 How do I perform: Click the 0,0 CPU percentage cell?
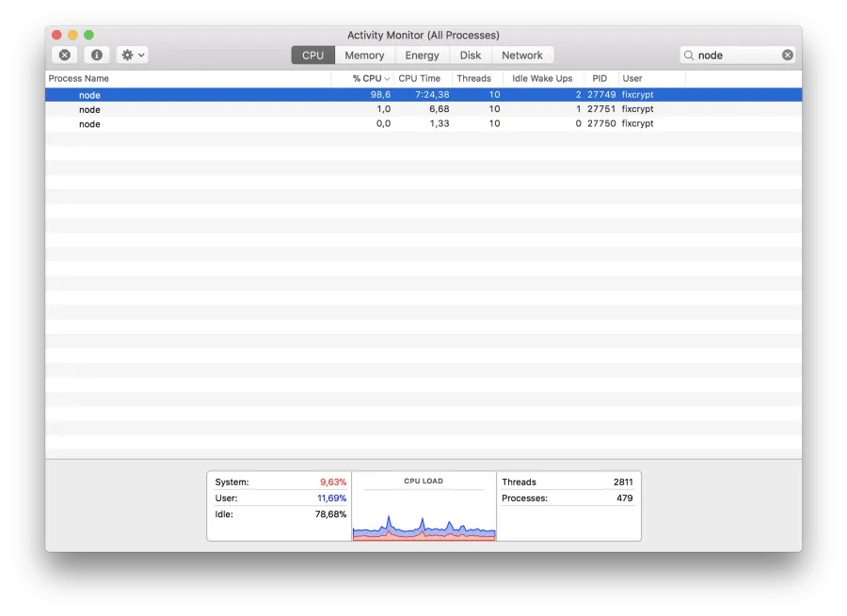(384, 123)
